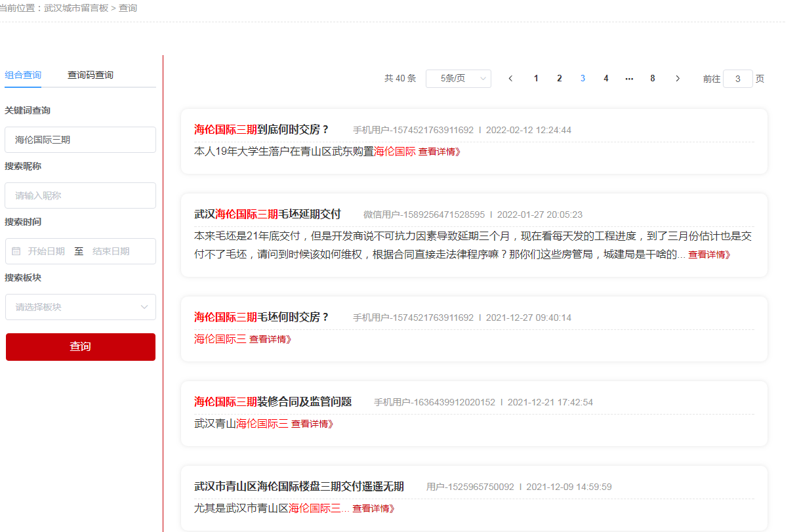Image resolution: width=799 pixels, height=532 pixels.
Task: Open post 海伦国际三期到底何时交房？
Action: [x=261, y=130]
